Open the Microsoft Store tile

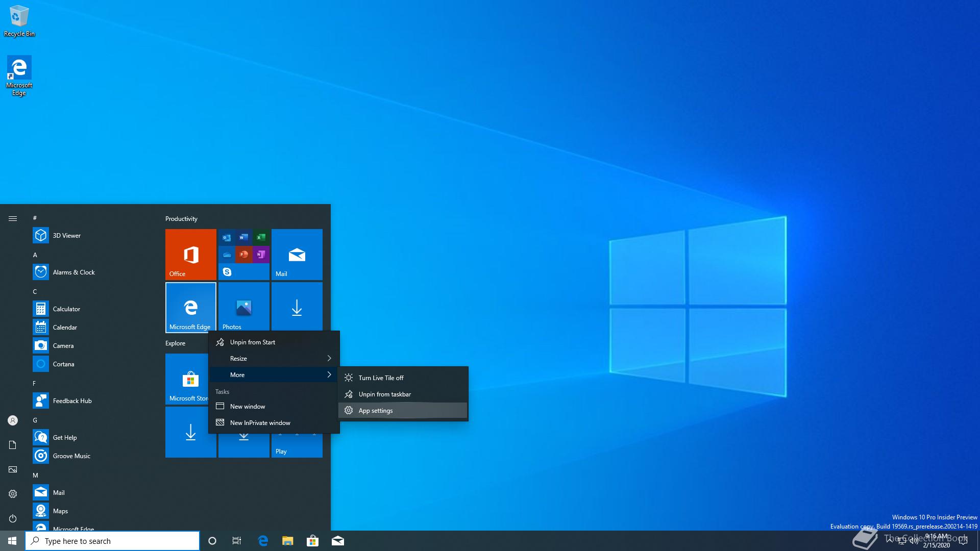point(187,379)
